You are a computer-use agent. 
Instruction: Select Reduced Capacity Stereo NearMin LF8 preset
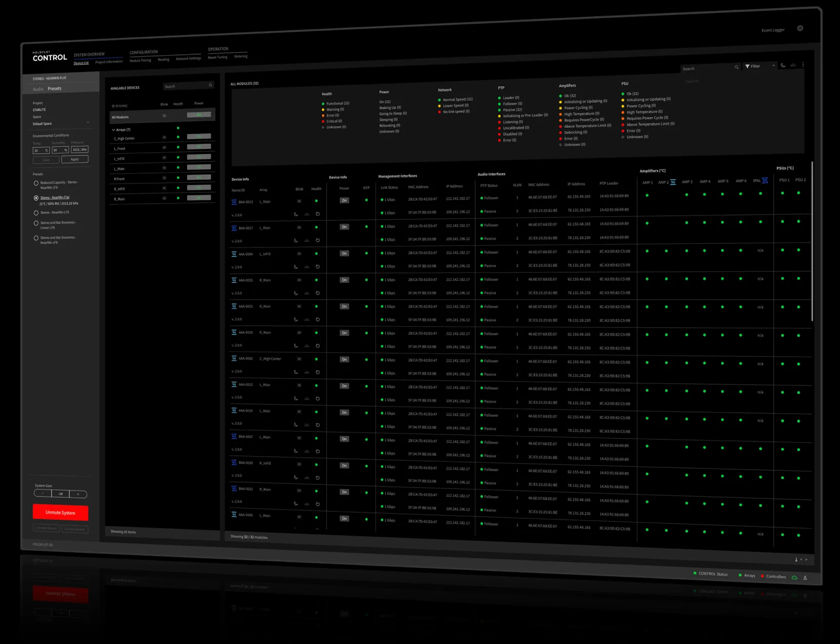[36, 183]
